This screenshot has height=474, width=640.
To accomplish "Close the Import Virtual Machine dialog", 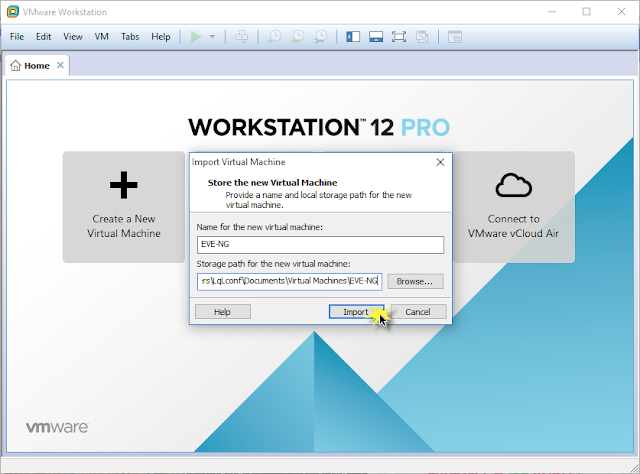I will click(x=440, y=162).
